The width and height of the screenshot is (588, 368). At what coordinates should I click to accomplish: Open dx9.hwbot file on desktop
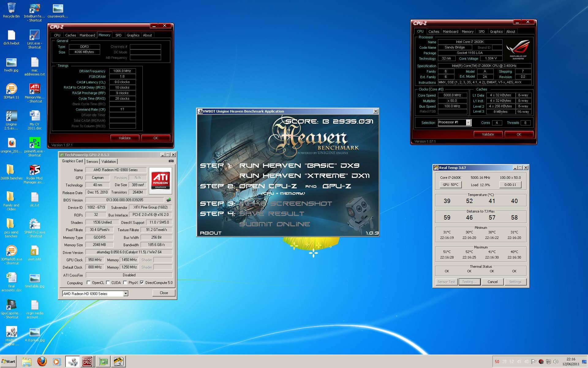click(x=11, y=37)
